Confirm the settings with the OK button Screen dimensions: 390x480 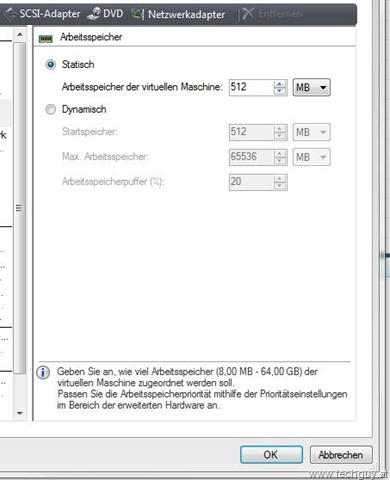coord(271,455)
